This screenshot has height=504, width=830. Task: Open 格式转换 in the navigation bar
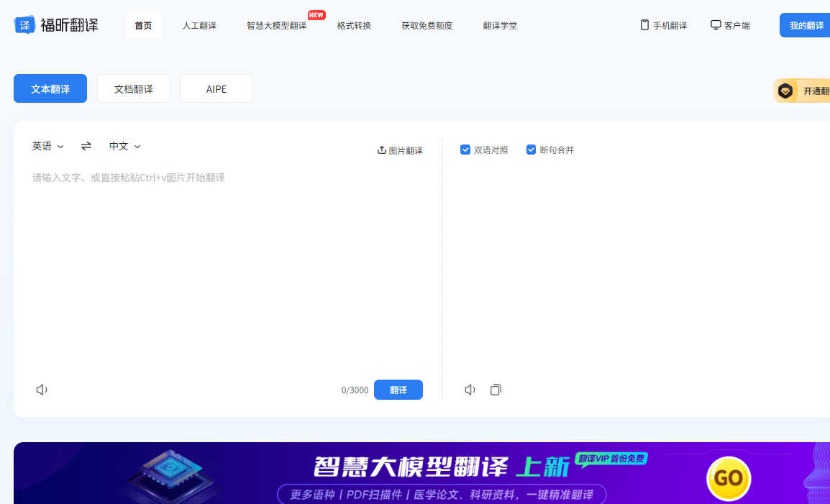tap(354, 24)
